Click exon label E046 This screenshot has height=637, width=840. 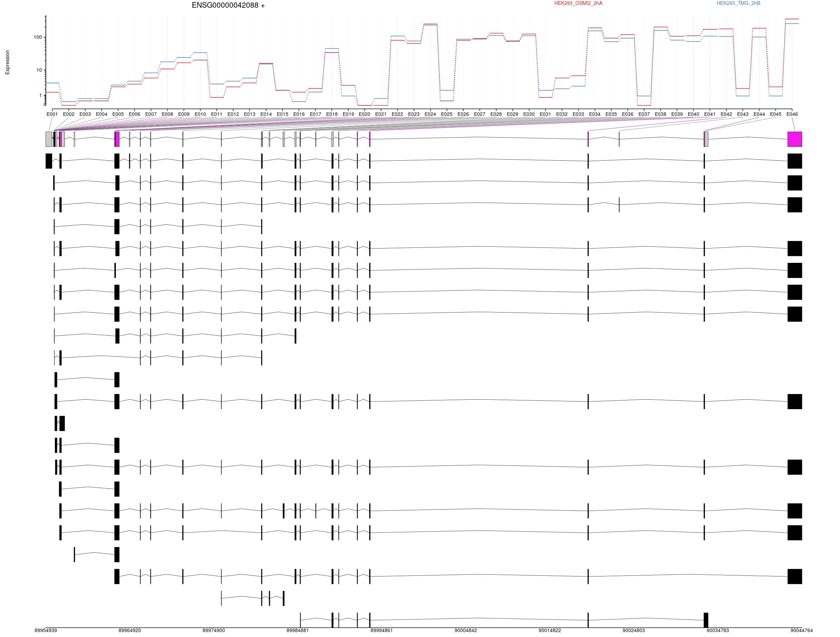792,114
